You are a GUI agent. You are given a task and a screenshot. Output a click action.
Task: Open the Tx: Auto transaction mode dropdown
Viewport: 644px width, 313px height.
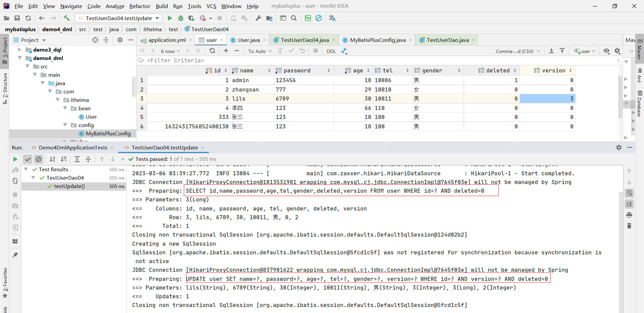coord(260,51)
